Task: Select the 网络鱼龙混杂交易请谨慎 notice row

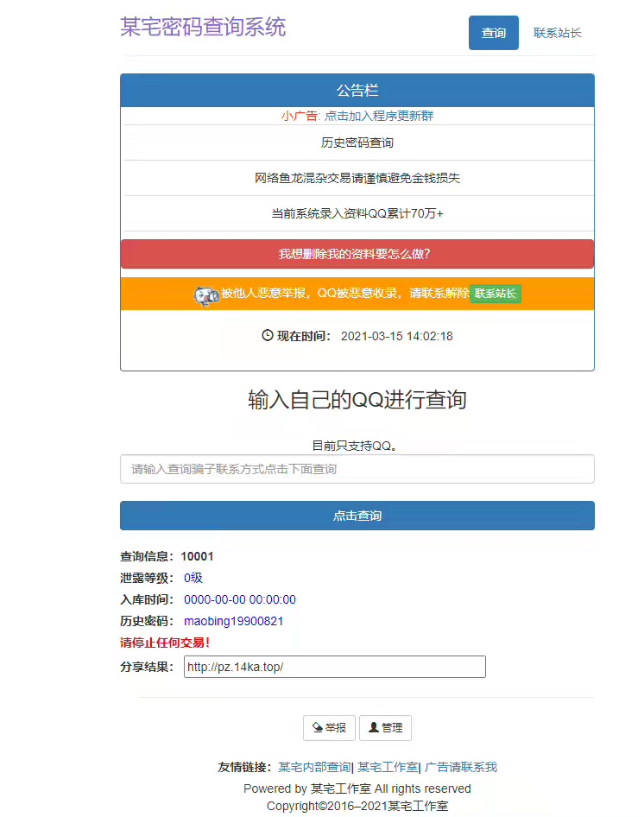Action: pyautogui.click(x=357, y=178)
